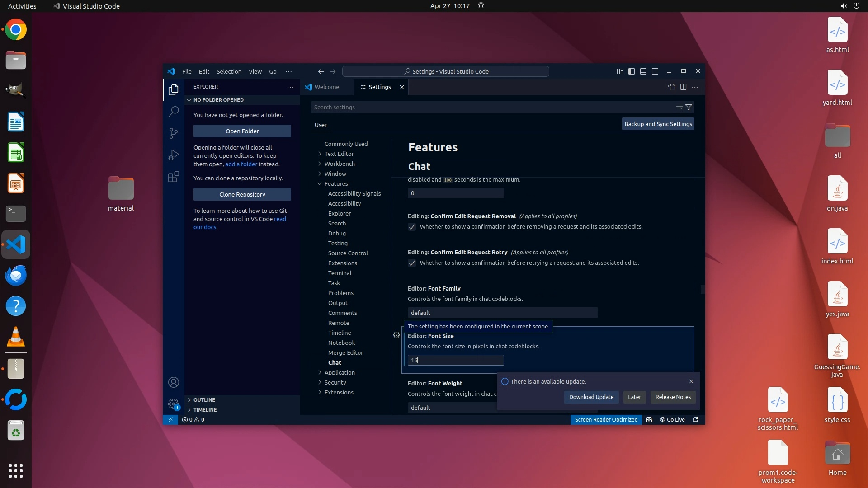Open the Source Control view icon

[174, 133]
